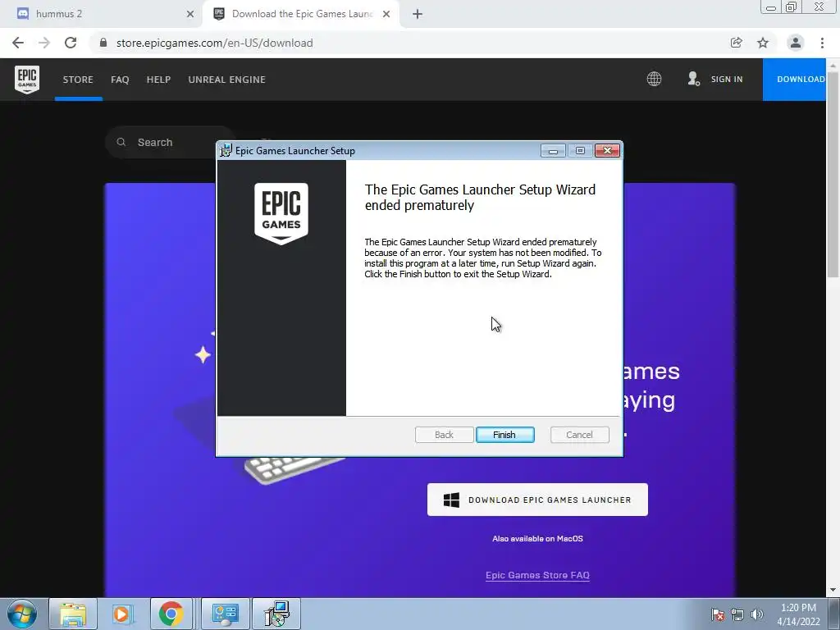Click the address bar URL
The height and width of the screenshot is (630, 840).
coord(214,43)
